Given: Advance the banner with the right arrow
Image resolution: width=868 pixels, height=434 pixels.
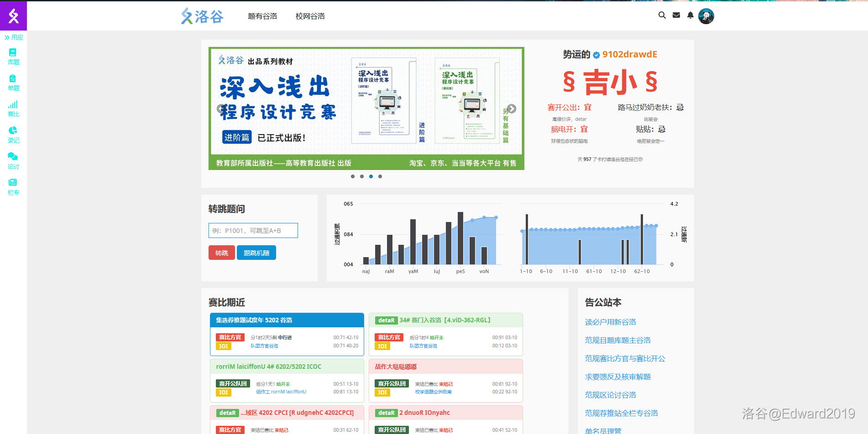Looking at the screenshot, I should pyautogui.click(x=512, y=109).
